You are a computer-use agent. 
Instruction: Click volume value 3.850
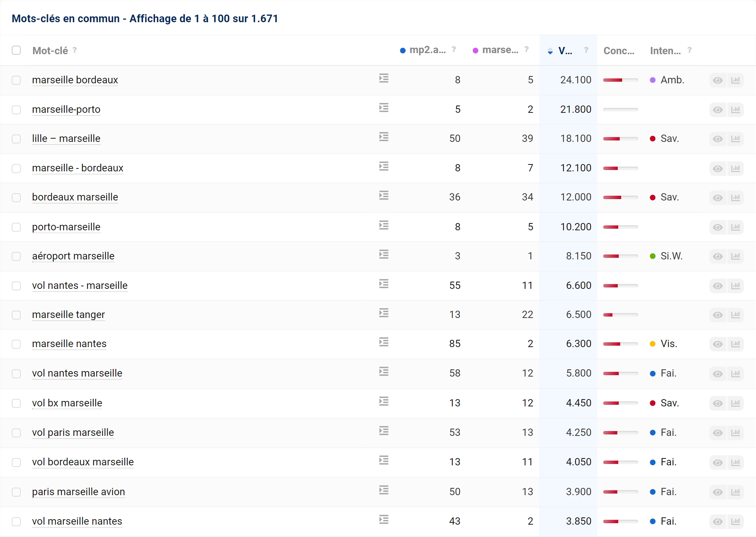coord(578,521)
